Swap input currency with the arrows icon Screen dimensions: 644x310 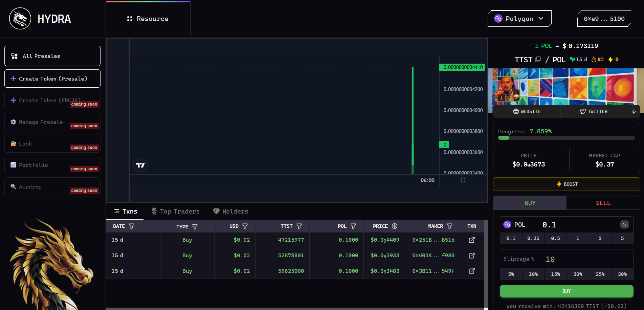624,224
